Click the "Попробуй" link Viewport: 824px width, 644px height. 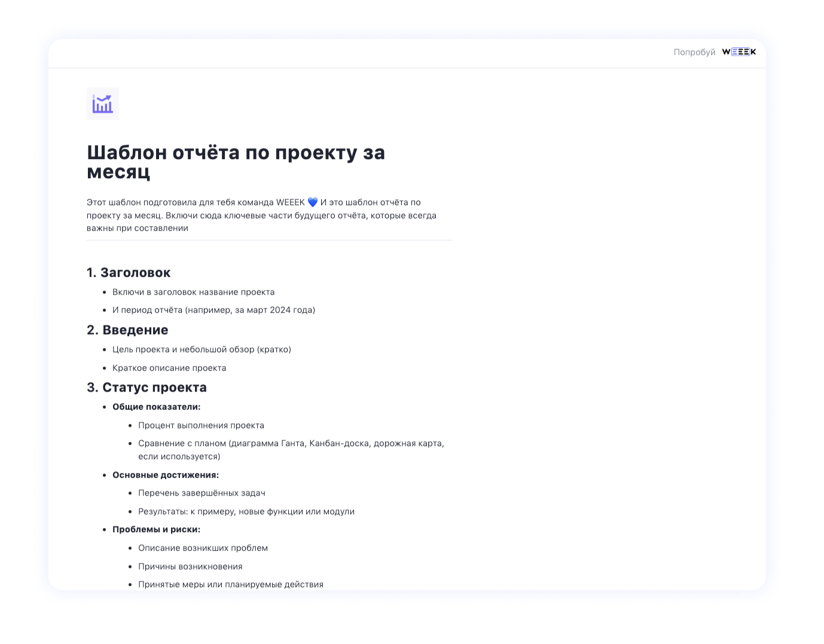[x=694, y=52]
